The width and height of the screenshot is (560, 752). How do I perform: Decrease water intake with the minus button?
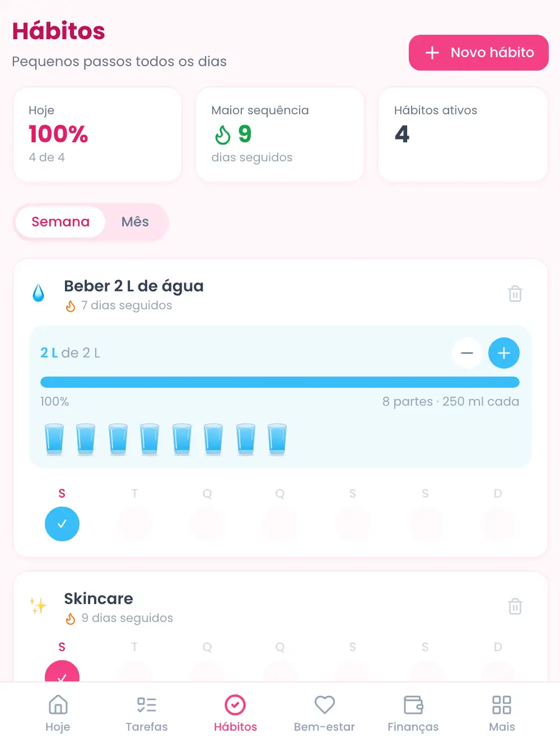point(467,353)
